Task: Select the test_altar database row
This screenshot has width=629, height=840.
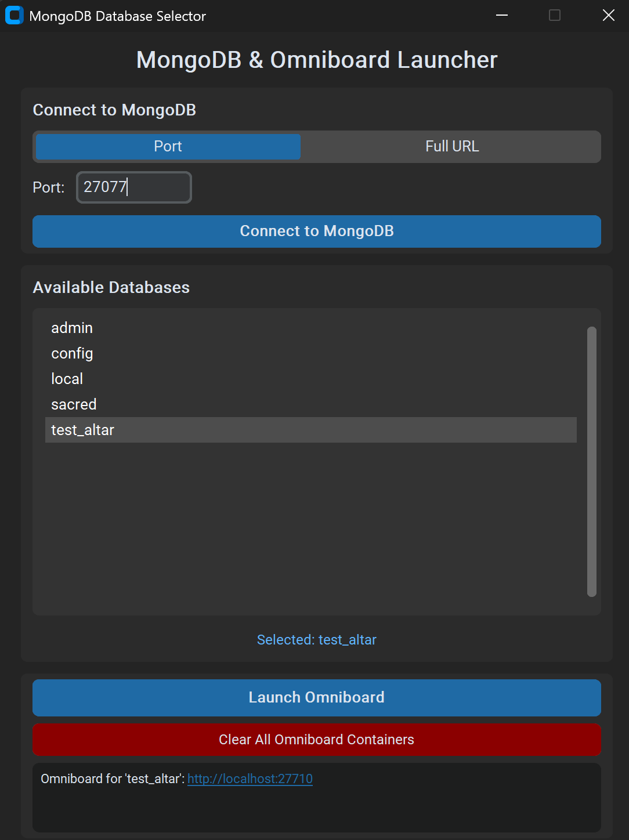Action: [311, 430]
